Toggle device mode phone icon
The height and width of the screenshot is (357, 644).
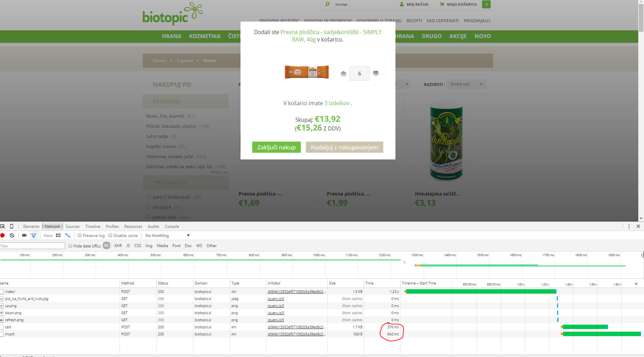[x=11, y=226]
